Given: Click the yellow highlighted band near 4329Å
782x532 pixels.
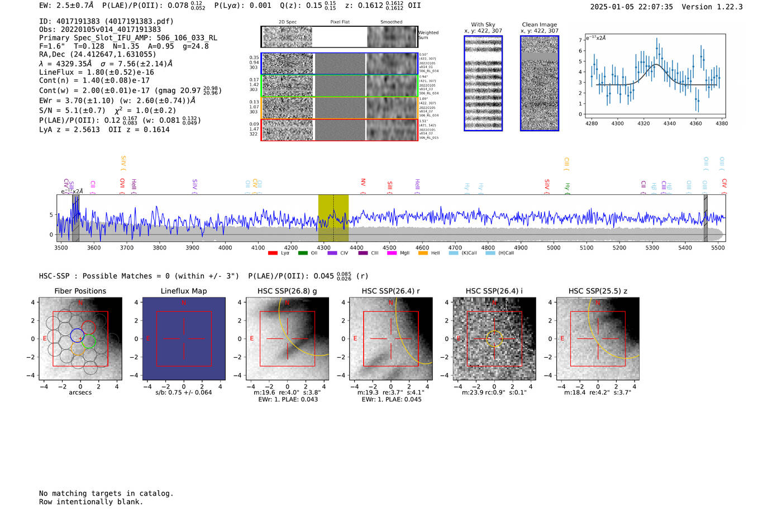Looking at the screenshot, I should pyautogui.click(x=333, y=218).
